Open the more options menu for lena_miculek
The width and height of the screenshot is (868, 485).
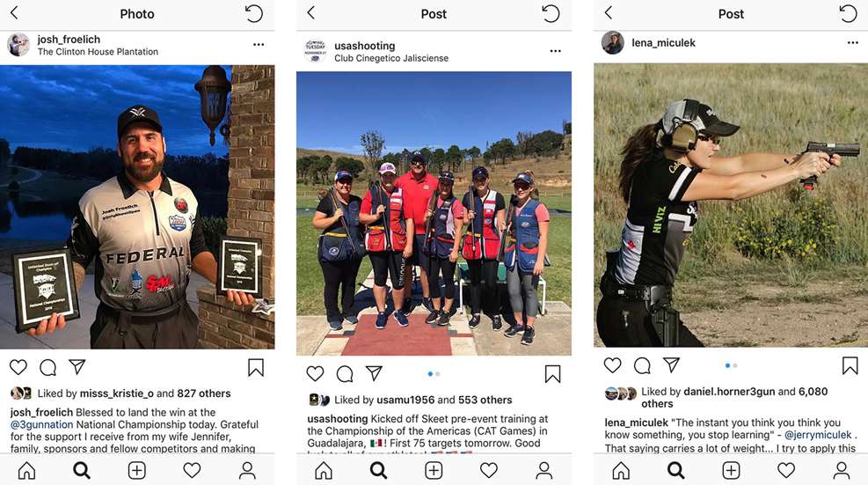(852, 42)
